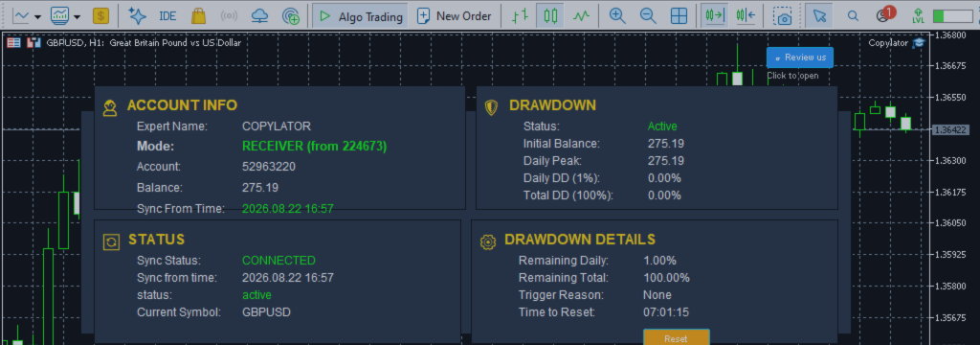Click the blue Review us button
The width and height of the screenshot is (980, 345).
point(800,57)
